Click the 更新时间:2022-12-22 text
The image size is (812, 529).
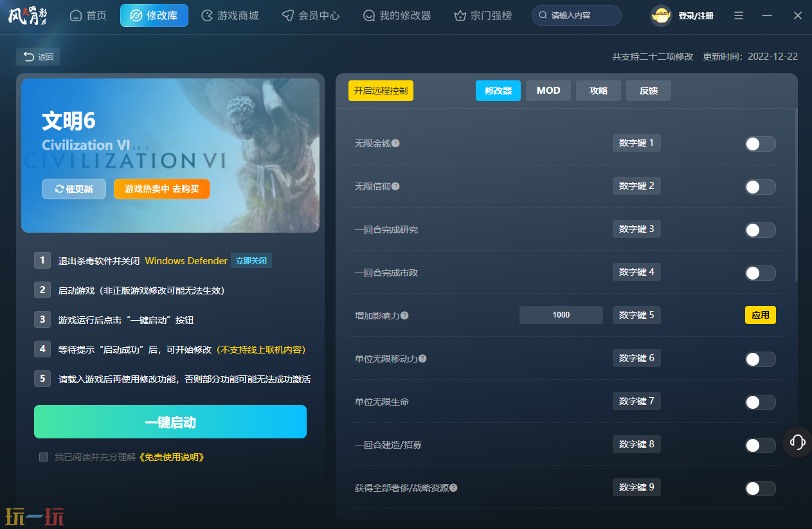click(750, 57)
